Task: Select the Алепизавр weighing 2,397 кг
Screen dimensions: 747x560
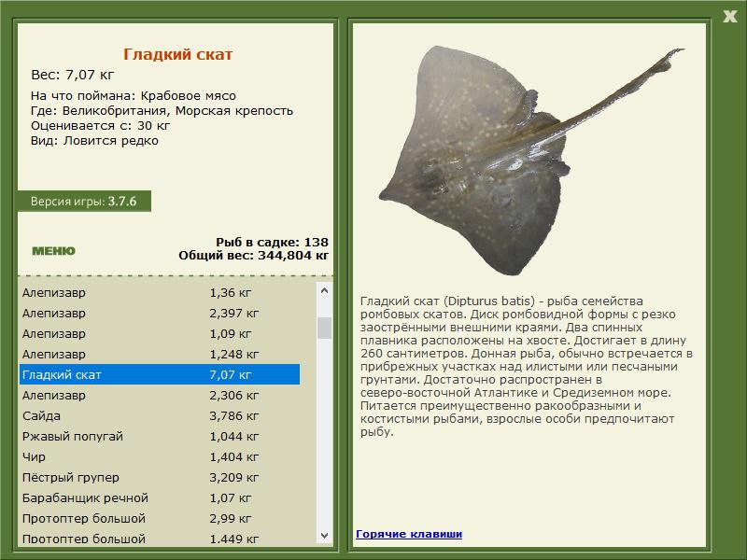Action: coord(159,313)
